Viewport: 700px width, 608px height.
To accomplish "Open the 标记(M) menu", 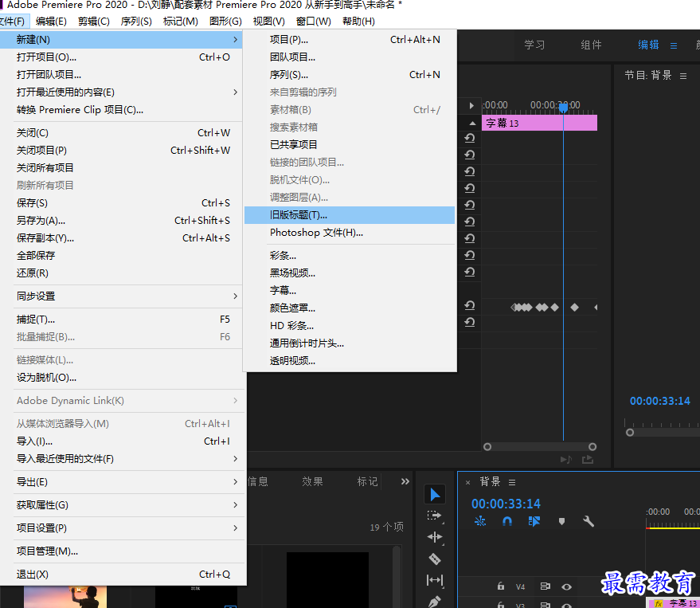I will [180, 22].
